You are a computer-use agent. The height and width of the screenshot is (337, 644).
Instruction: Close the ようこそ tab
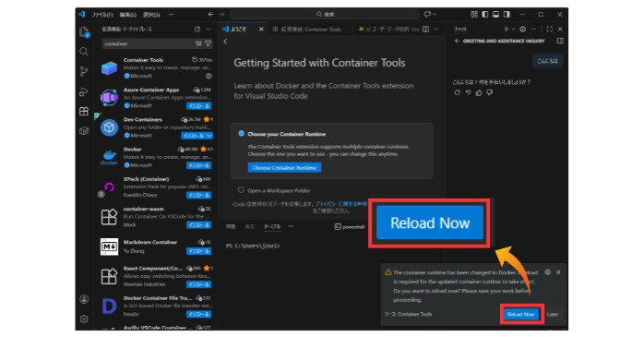261,30
